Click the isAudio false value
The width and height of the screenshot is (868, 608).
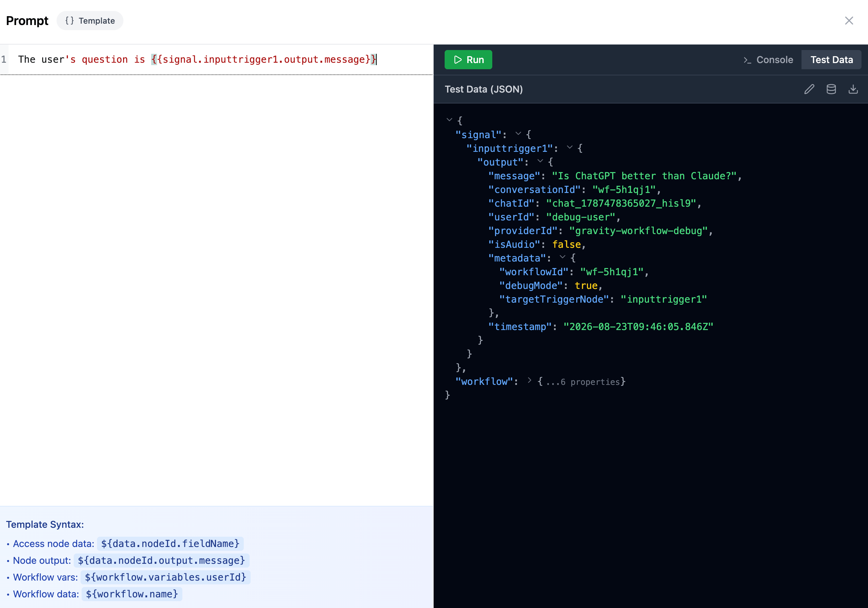566,244
